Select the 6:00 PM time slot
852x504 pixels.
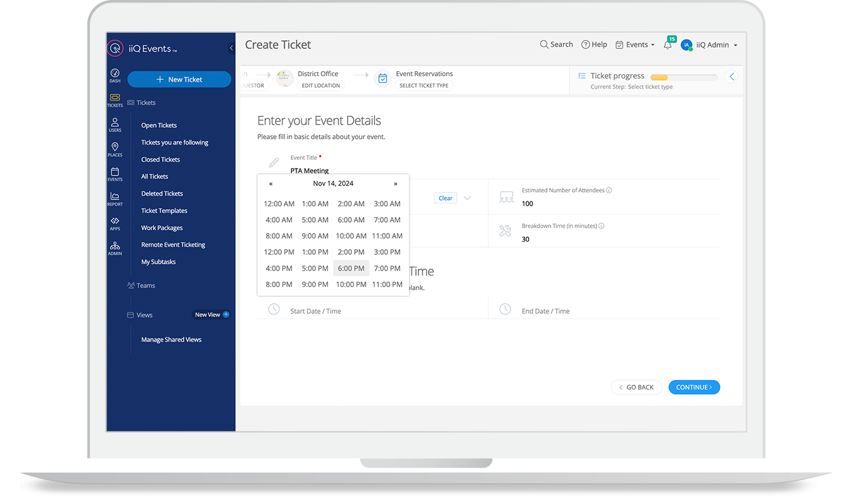(x=351, y=268)
